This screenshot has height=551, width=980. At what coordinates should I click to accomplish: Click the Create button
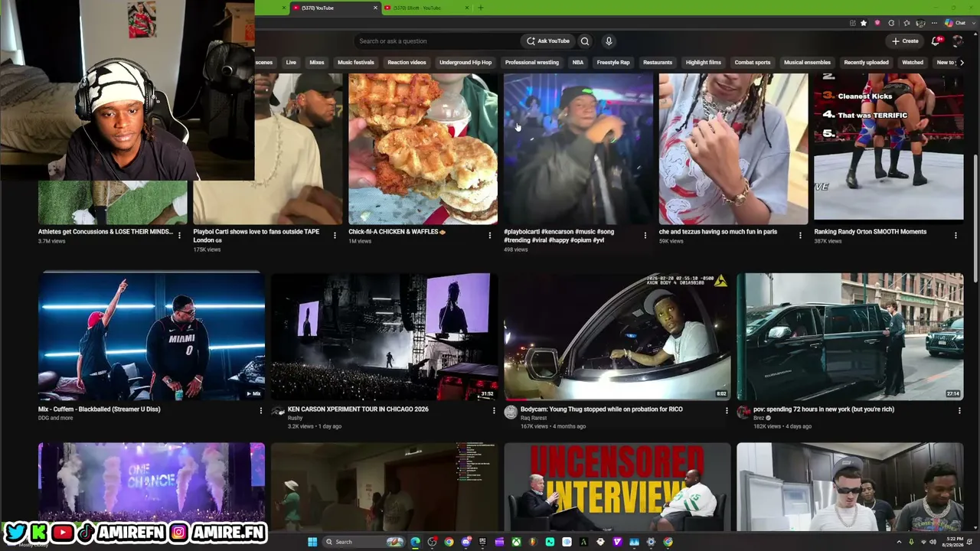click(x=905, y=41)
